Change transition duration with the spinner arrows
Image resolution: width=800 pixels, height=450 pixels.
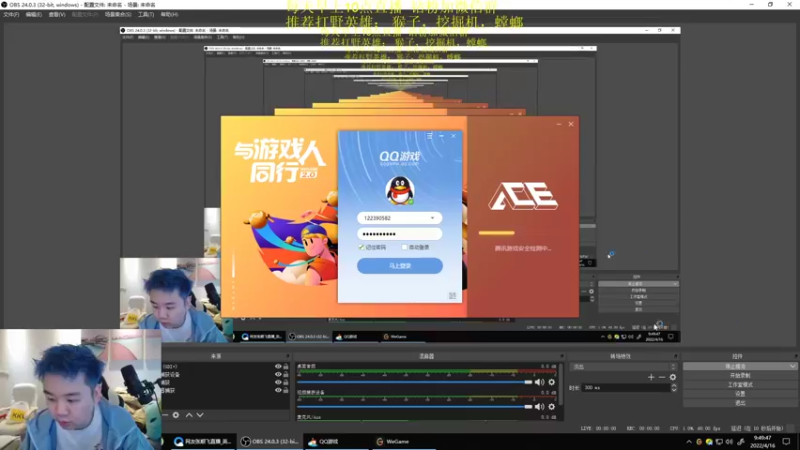(674, 388)
